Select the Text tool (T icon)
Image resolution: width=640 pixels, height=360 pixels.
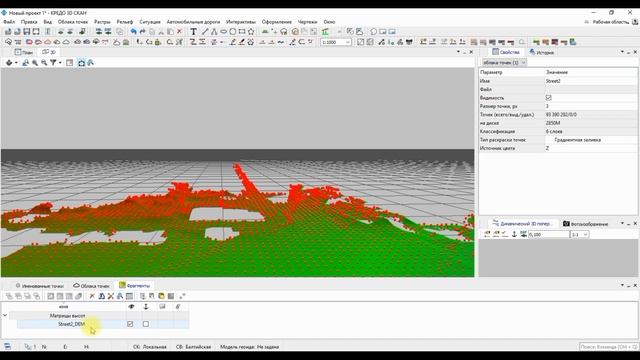click(x=193, y=31)
